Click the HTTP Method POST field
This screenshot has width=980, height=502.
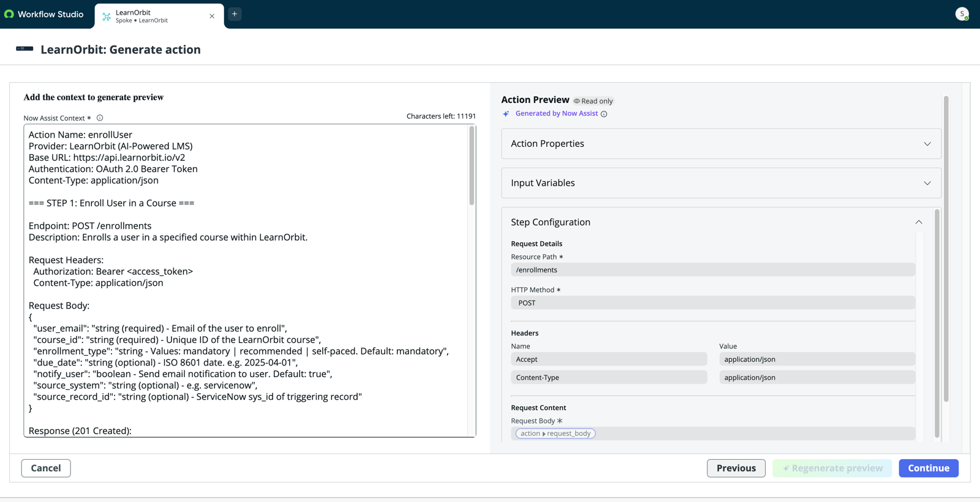tap(713, 303)
